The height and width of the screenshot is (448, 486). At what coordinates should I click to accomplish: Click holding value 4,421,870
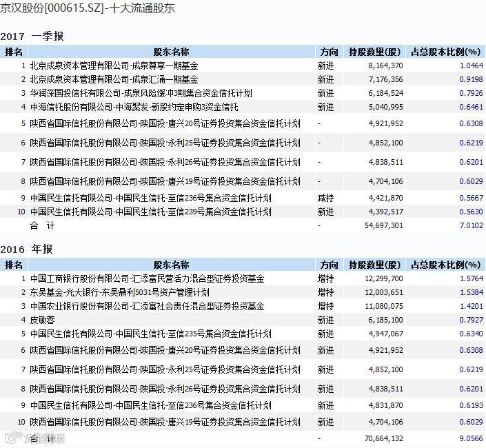(385, 198)
